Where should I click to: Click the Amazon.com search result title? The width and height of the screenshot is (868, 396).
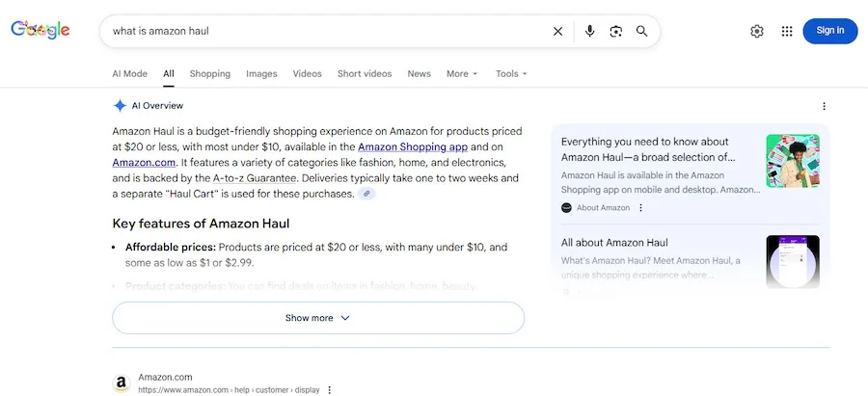click(166, 377)
